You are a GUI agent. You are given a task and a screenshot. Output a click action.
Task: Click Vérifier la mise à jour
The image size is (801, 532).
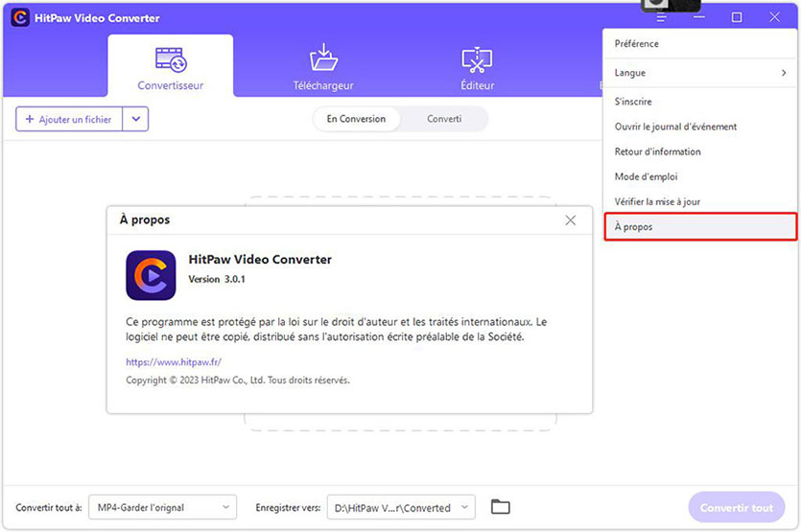(x=699, y=201)
